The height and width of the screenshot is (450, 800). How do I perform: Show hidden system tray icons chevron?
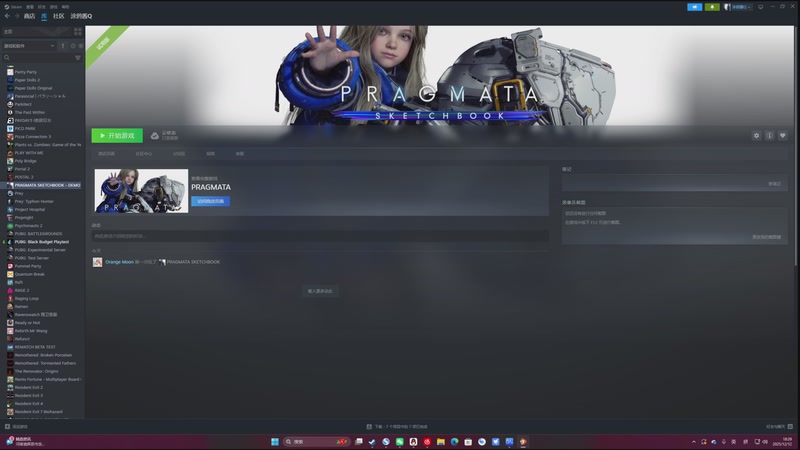(693, 442)
